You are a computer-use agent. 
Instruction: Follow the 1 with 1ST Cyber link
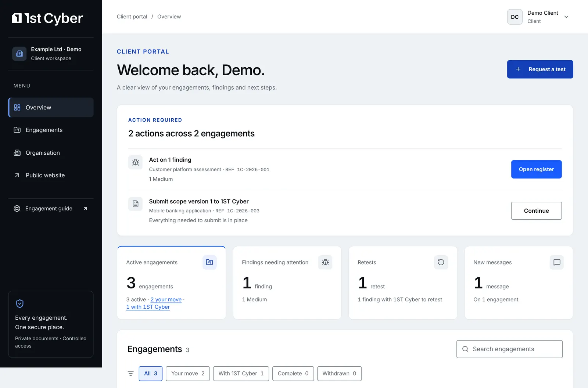pos(148,307)
